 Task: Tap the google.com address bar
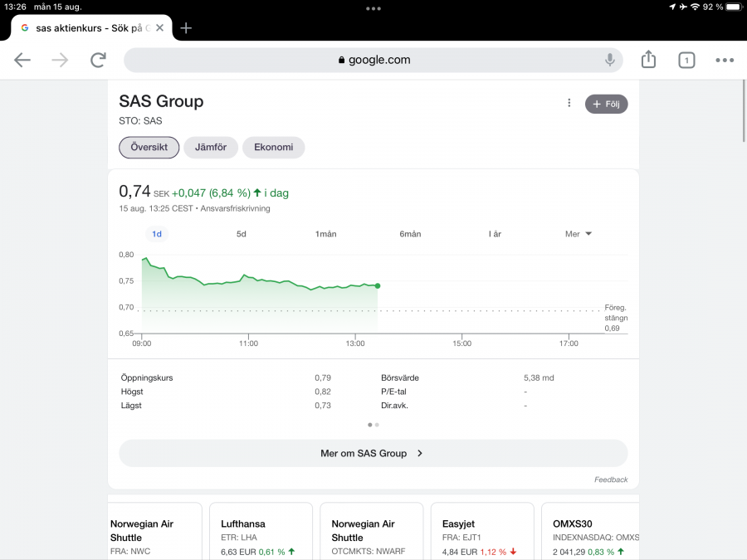pyautogui.click(x=373, y=60)
